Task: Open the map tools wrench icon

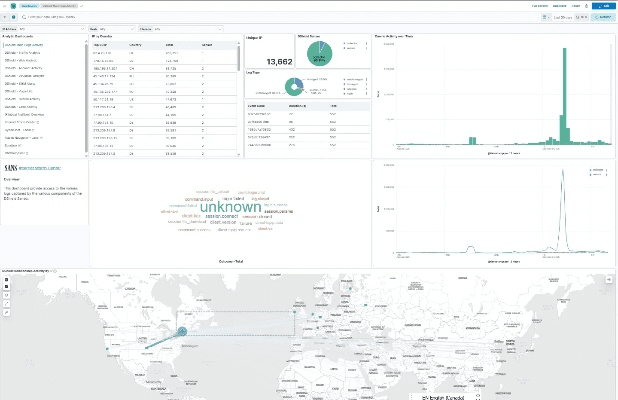Action: (7, 314)
